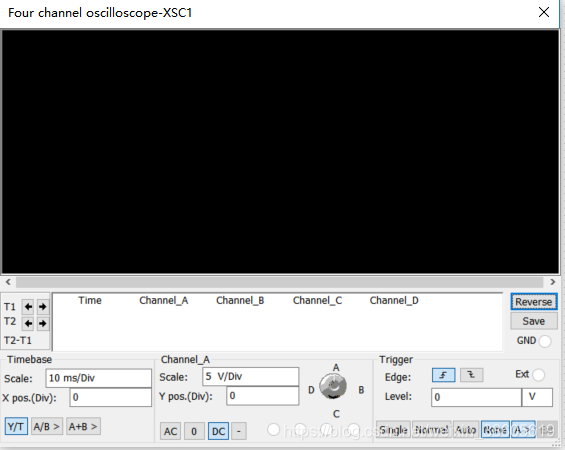Close the Four channel oscilloscope window
The width and height of the screenshot is (565, 450).
(544, 12)
